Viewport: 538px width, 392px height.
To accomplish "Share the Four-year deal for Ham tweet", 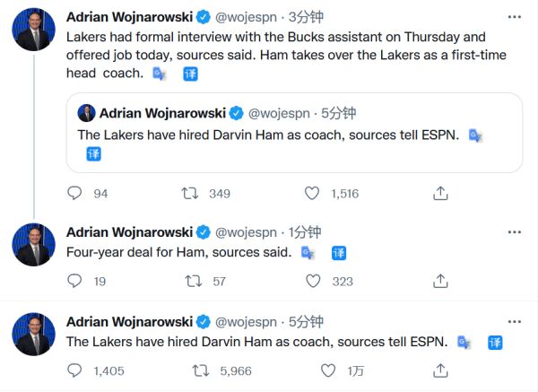I will (440, 281).
